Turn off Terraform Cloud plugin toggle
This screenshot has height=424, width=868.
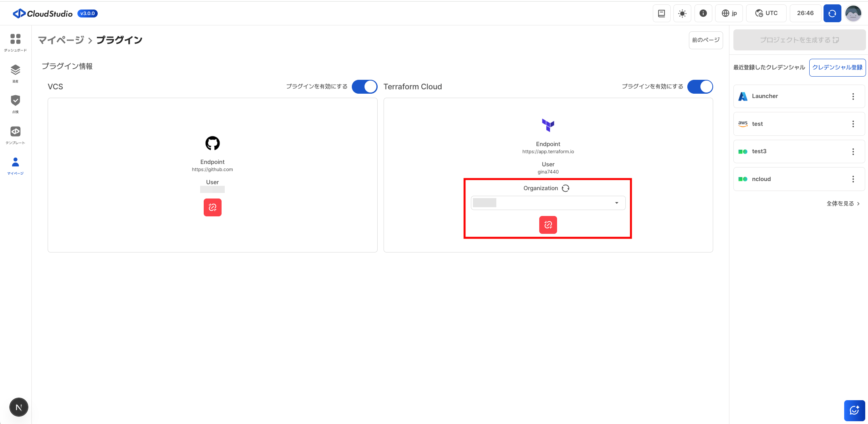pos(700,87)
